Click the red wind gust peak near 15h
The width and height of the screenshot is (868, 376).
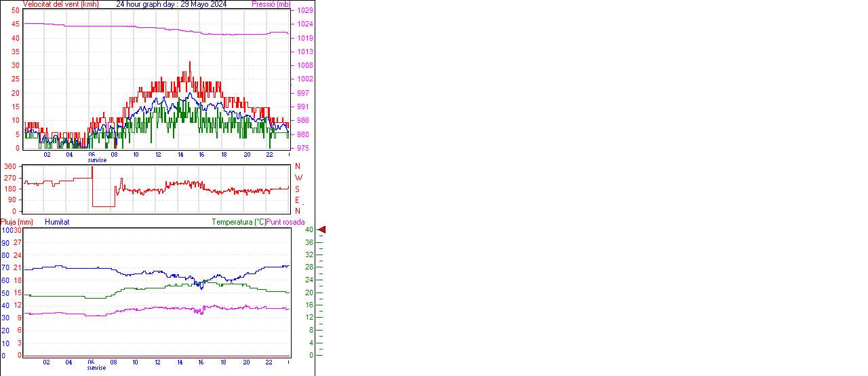point(190,63)
